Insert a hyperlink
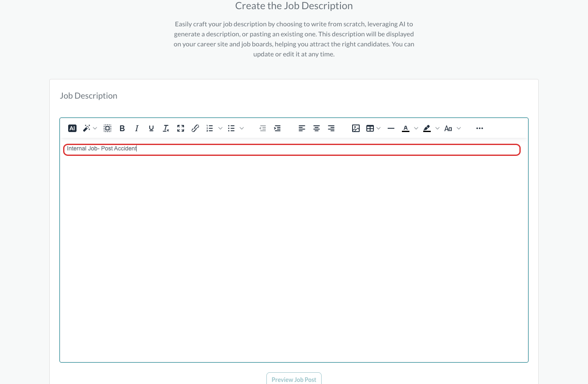This screenshot has height=384, width=588. (x=195, y=128)
